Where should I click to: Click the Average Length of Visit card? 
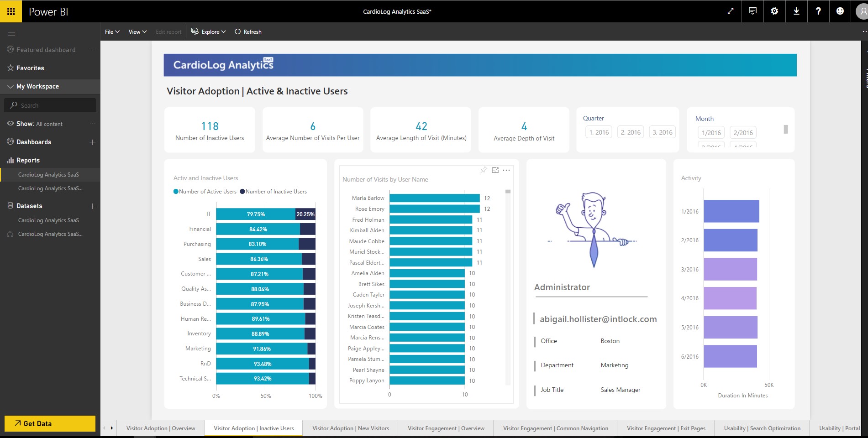[421, 130]
